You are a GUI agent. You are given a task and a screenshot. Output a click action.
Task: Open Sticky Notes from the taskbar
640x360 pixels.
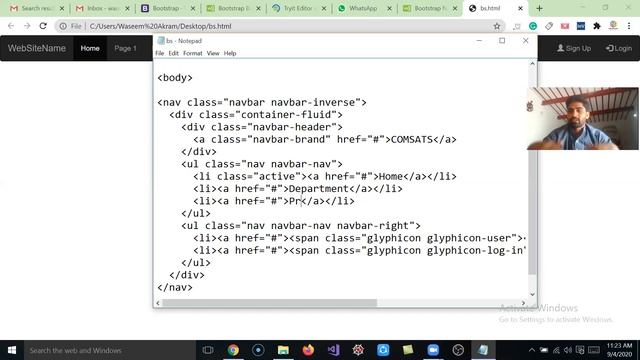tap(407, 350)
